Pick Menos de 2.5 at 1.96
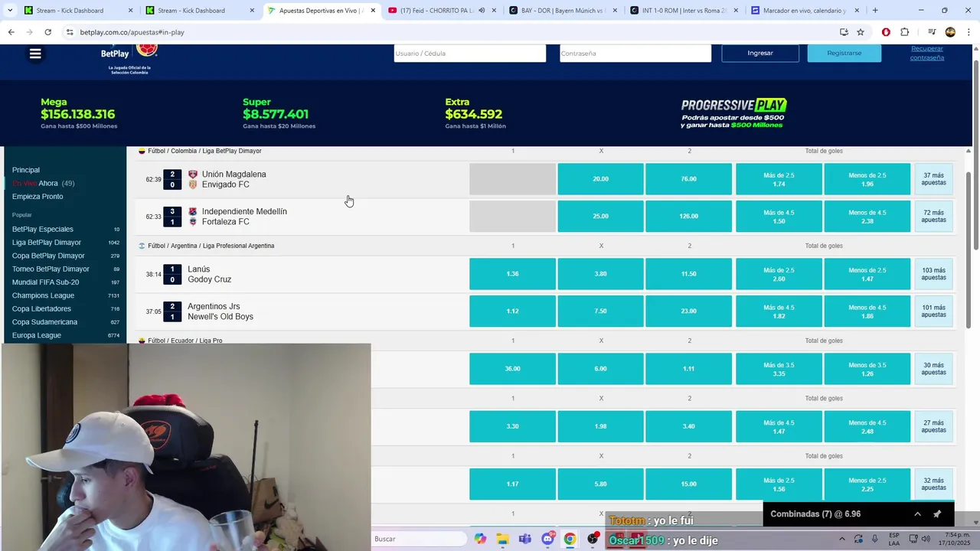Image resolution: width=980 pixels, height=551 pixels. (867, 179)
